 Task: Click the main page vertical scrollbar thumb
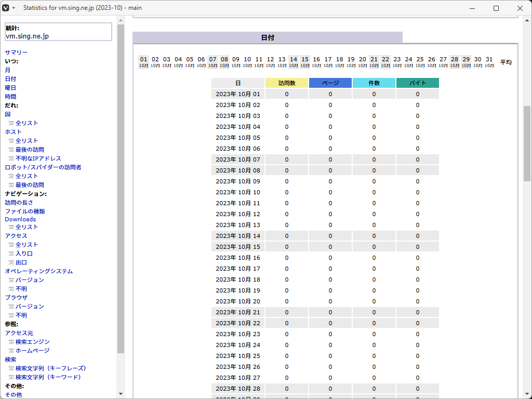[527, 143]
